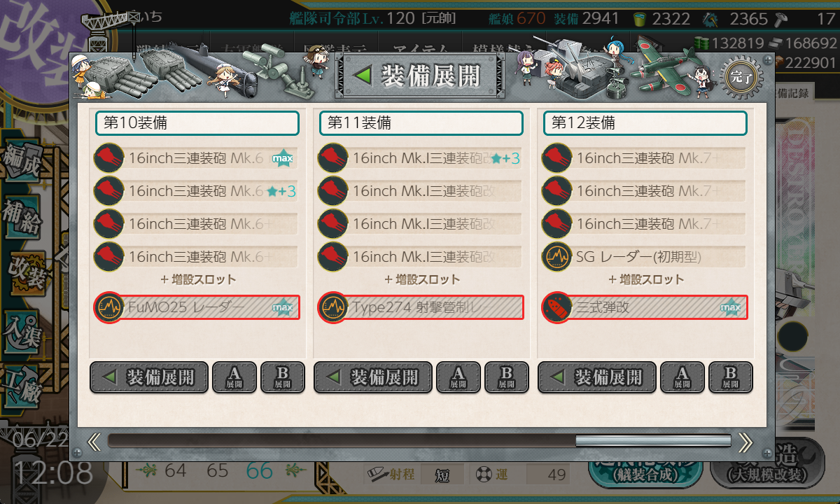
Task: Click first gun icon in 第10装備
Action: (108, 157)
